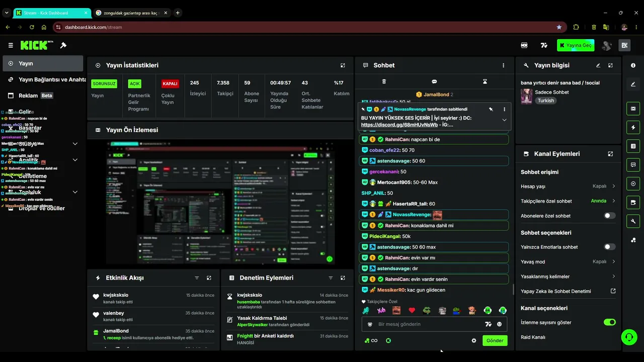Toggle Yalnızca Emotlarla sohbet switch
Image resolution: width=644 pixels, height=362 pixels.
pos(609,247)
